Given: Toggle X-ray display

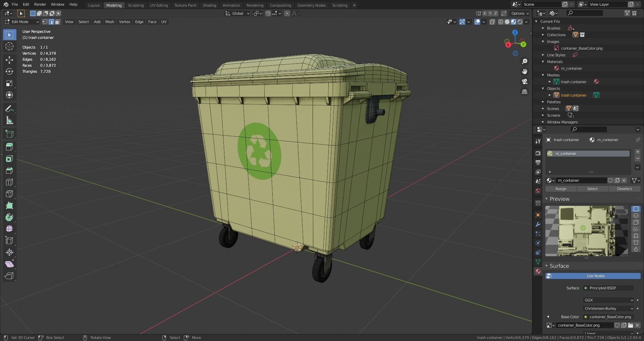Looking at the screenshot, I should [492, 22].
